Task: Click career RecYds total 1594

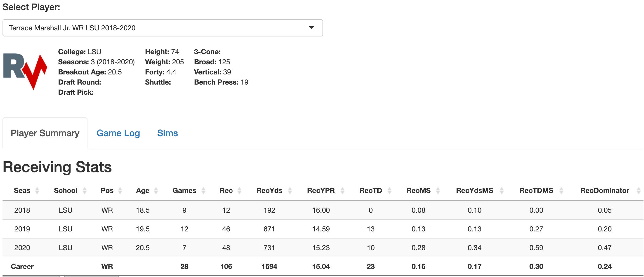Action: point(269,267)
